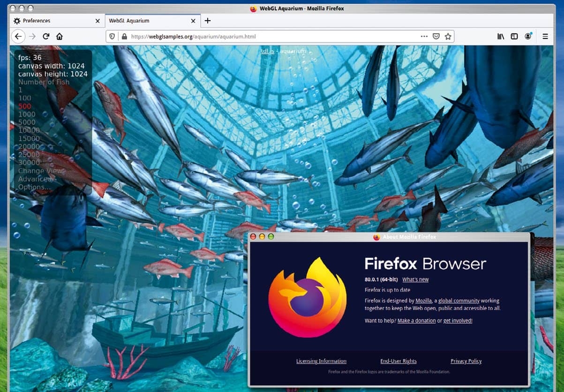Viewport: 564px width, 392px height.
Task: Choose 500 fish option
Action: coord(25,106)
